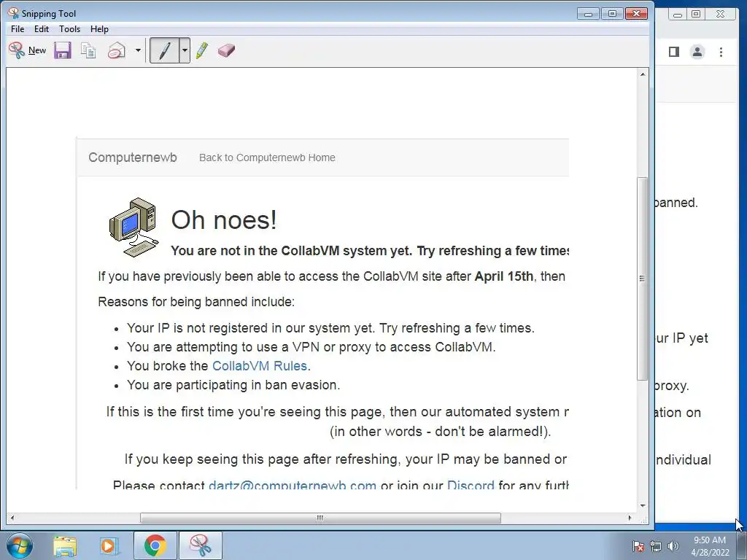Image resolution: width=747 pixels, height=560 pixels.
Task: Select the Pen tool
Action: (x=164, y=50)
